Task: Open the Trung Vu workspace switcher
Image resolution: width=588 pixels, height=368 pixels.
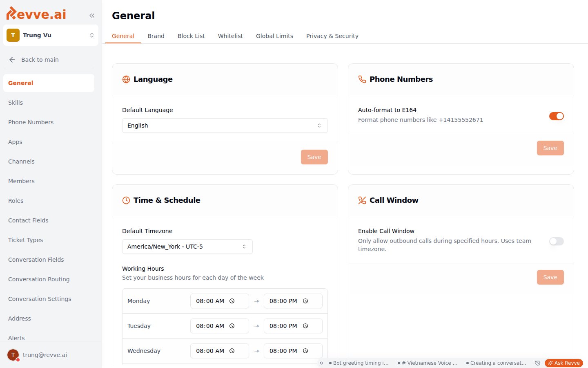Action: point(51,35)
